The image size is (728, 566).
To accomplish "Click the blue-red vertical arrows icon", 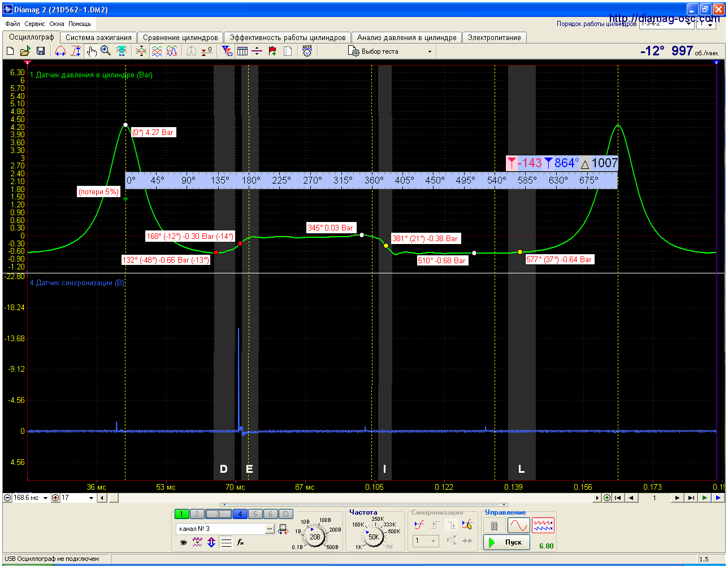I will (x=211, y=542).
